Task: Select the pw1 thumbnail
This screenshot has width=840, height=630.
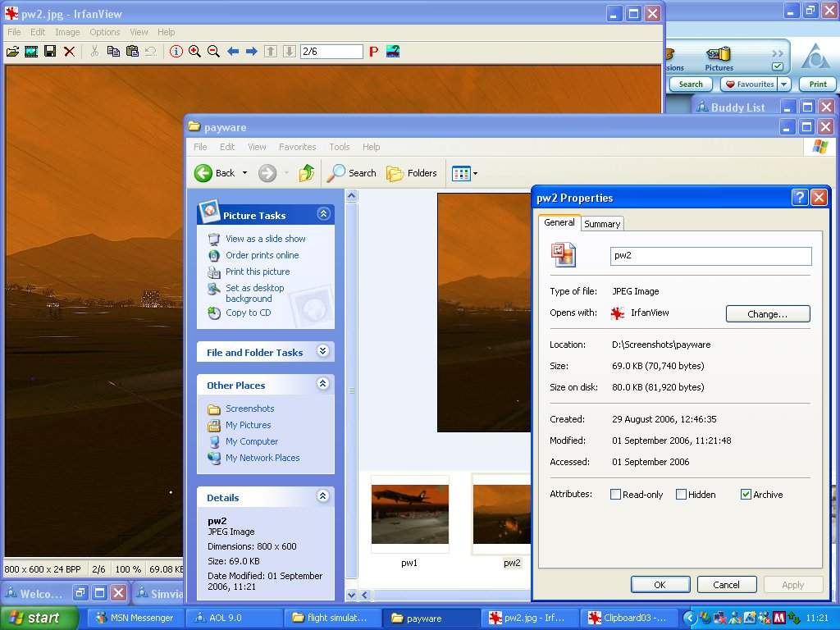Action: [x=409, y=514]
